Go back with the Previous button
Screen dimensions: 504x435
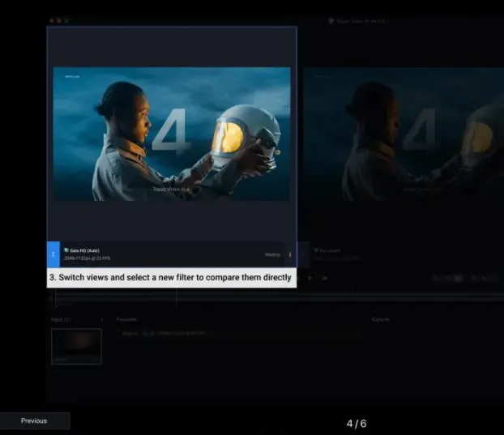tap(34, 420)
